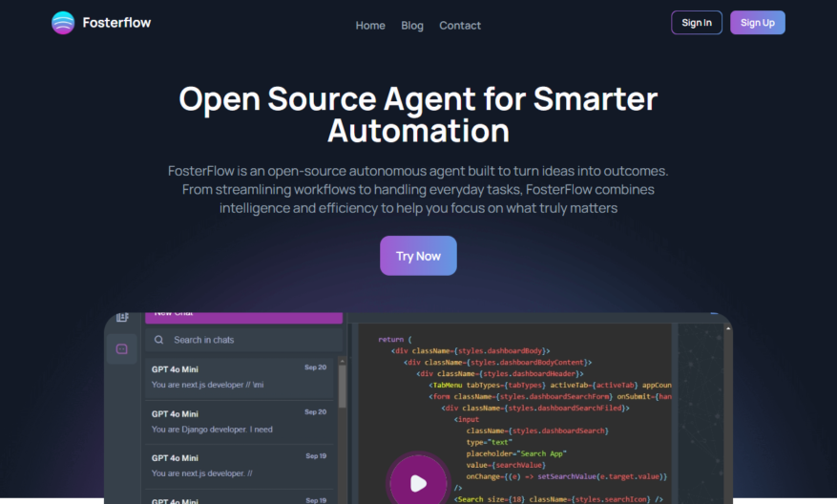Go to the Blog page
837x504 pixels.
(412, 26)
